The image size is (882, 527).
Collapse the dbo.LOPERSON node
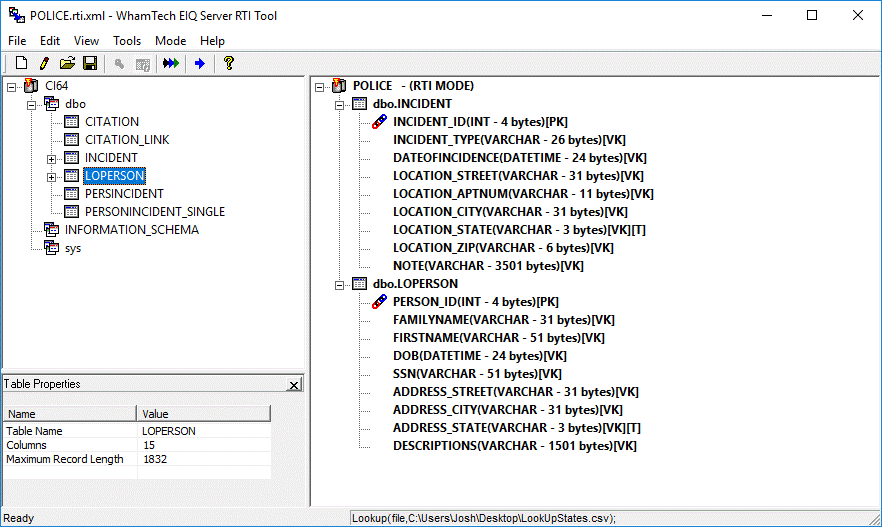(339, 285)
